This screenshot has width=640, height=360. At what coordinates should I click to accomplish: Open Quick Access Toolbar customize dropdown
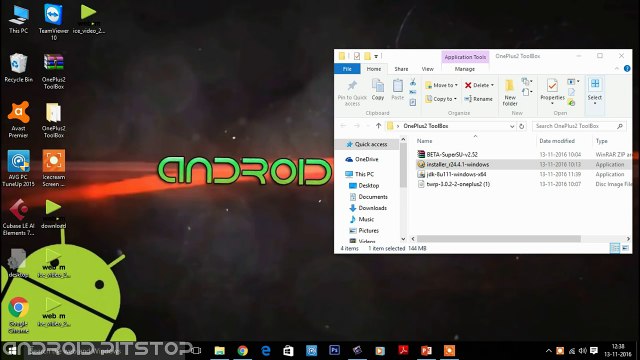(x=376, y=56)
